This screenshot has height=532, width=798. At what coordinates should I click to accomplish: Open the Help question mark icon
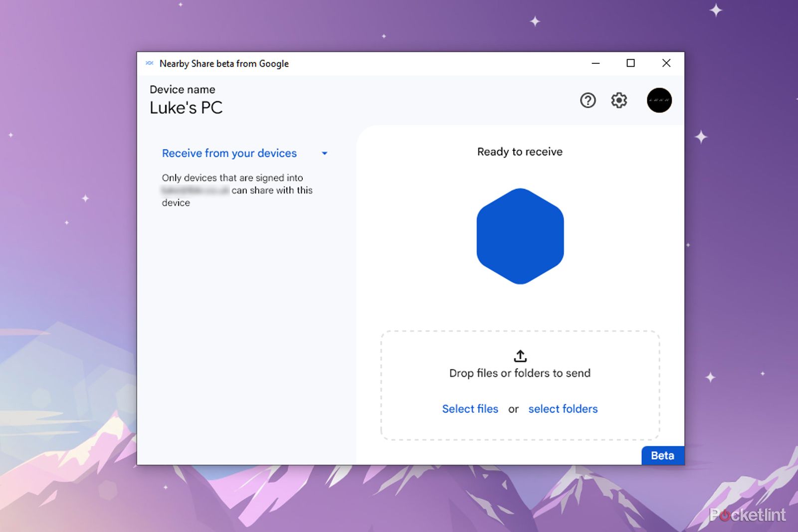coord(588,101)
